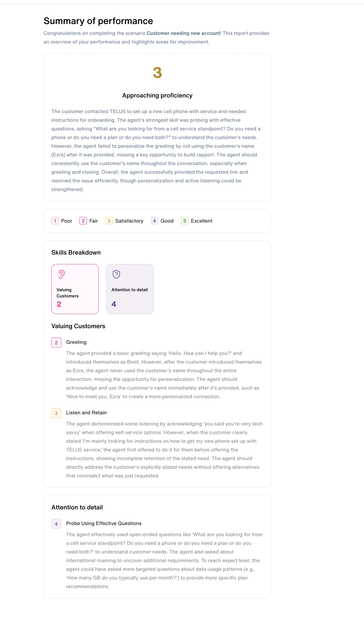Expand the Greeting feedback section
This screenshot has width=364, height=623.
[76, 342]
